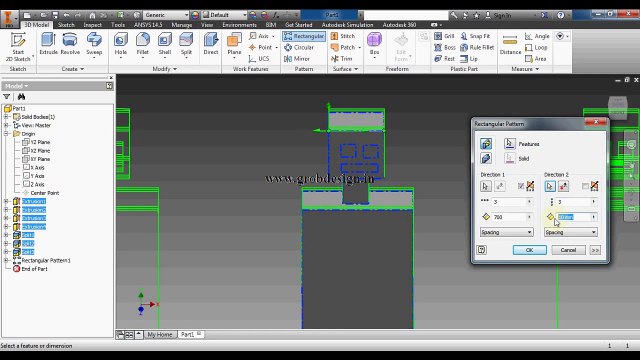Screen dimensions: 640x360
Task: Open the Direct edit tool
Action: [211, 44]
